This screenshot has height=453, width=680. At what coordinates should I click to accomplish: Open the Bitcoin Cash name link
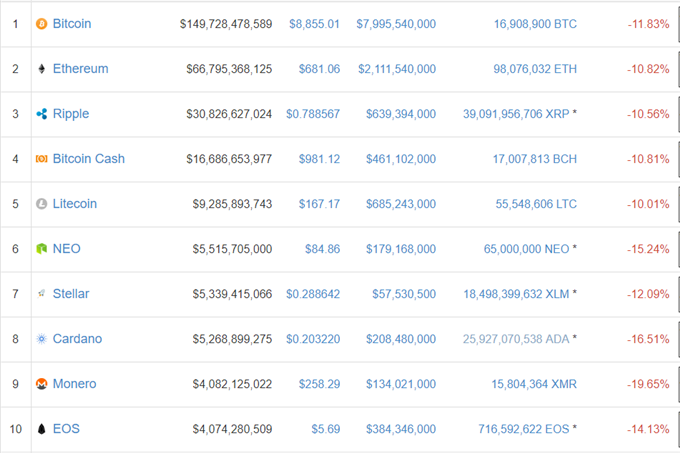(89, 159)
